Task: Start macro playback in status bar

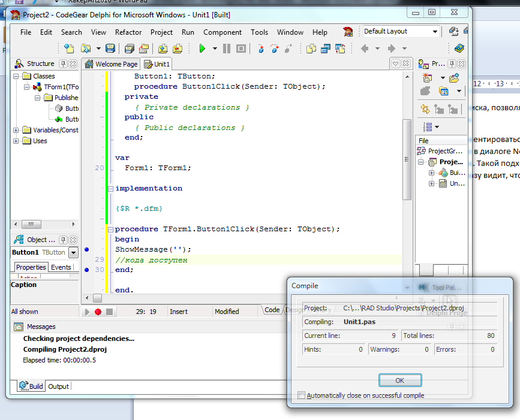Action: click(x=87, y=312)
